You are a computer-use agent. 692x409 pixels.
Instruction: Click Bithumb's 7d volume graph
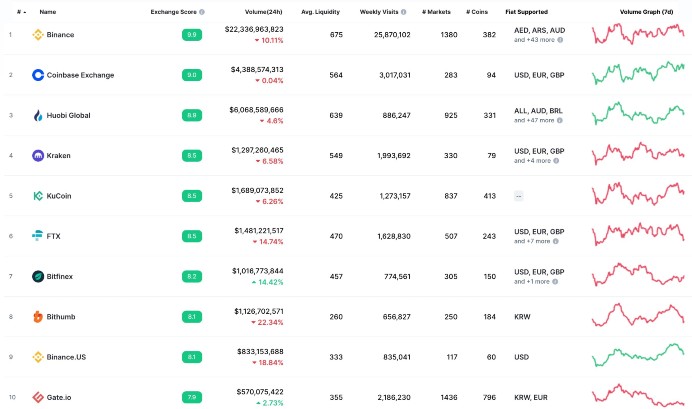638,315
